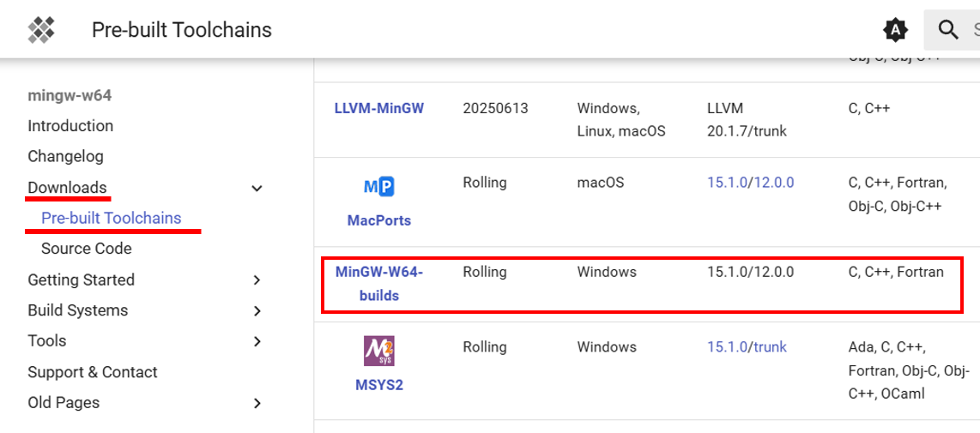Click the Ada, C, C++ languages cell
This screenshot has width=980, height=433.
coord(910,370)
